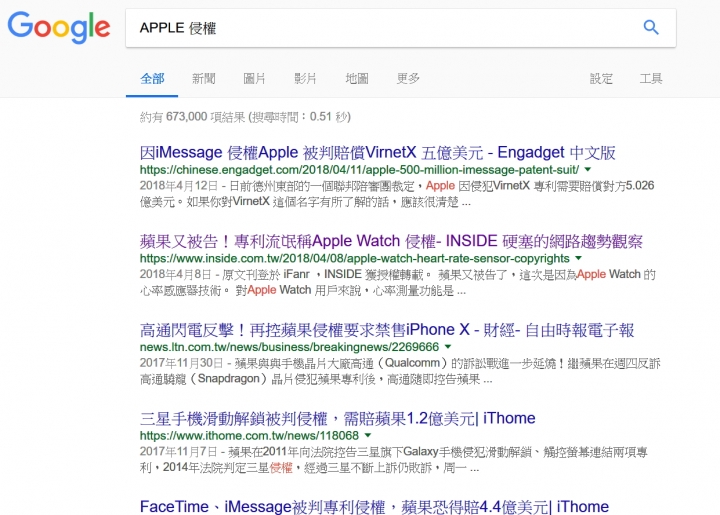Image resolution: width=720 pixels, height=515 pixels.
Task: Click the Google logo
Action: pos(59,27)
